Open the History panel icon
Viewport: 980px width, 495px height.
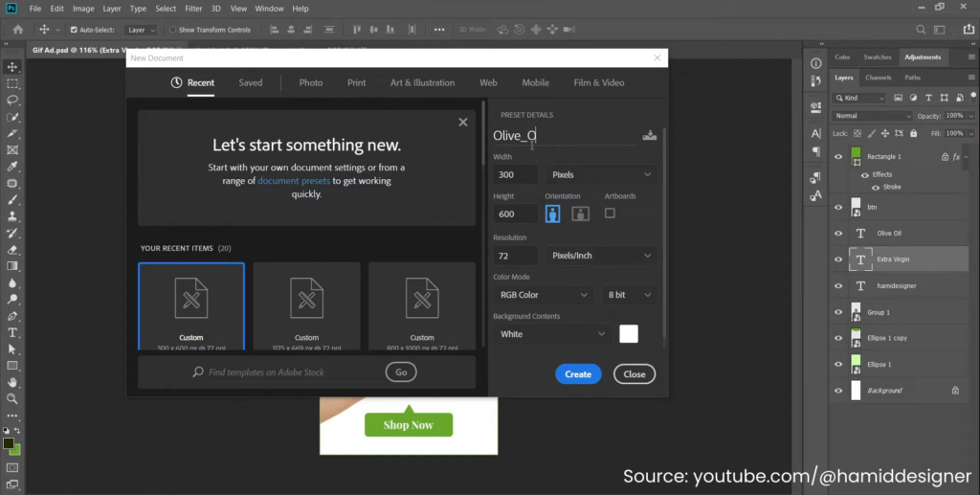[x=815, y=81]
